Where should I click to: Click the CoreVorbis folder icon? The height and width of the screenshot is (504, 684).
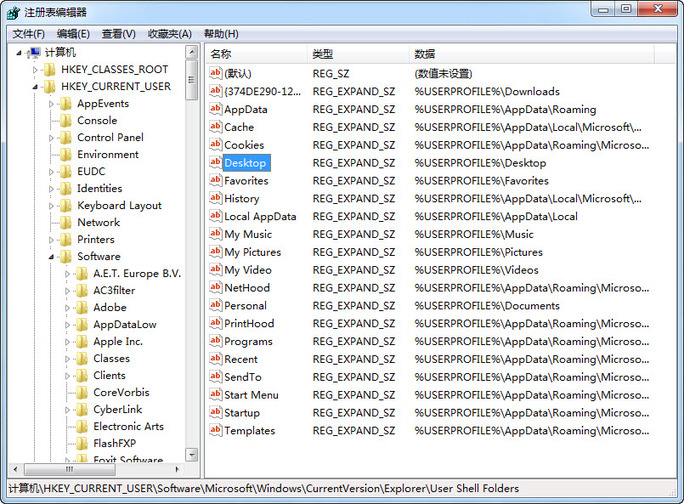(x=82, y=393)
